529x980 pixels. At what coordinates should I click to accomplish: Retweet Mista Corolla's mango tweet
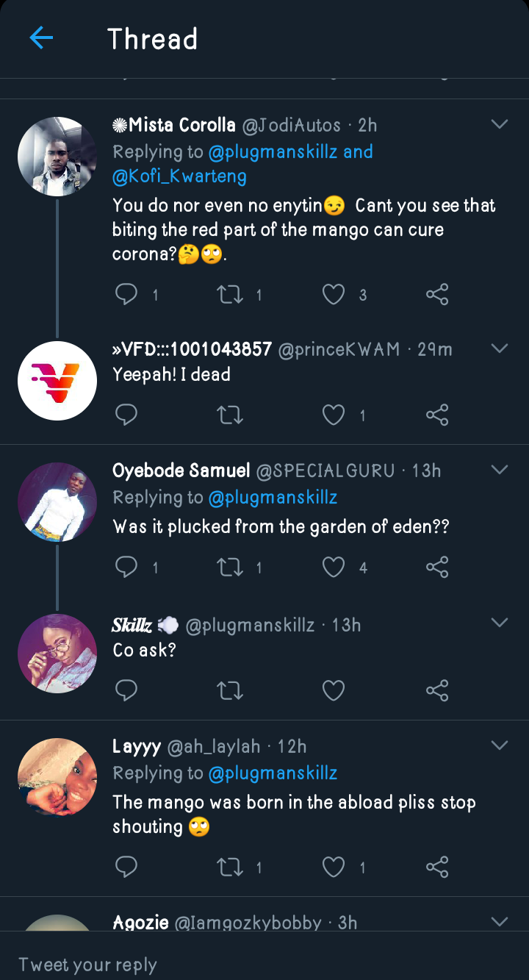click(230, 295)
